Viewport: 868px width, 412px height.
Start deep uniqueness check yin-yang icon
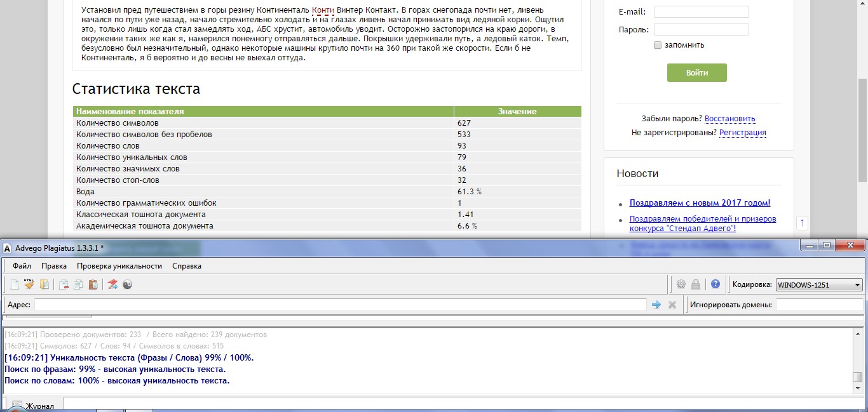127,284
